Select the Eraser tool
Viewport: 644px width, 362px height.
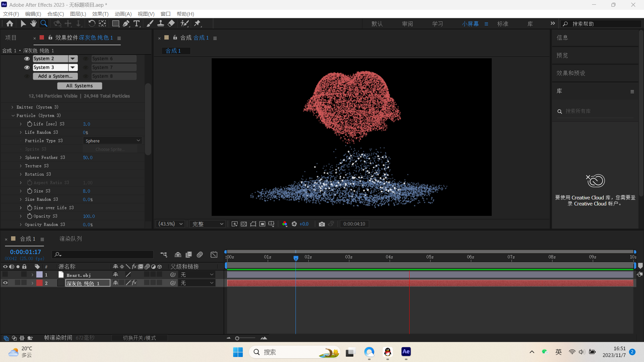171,23
